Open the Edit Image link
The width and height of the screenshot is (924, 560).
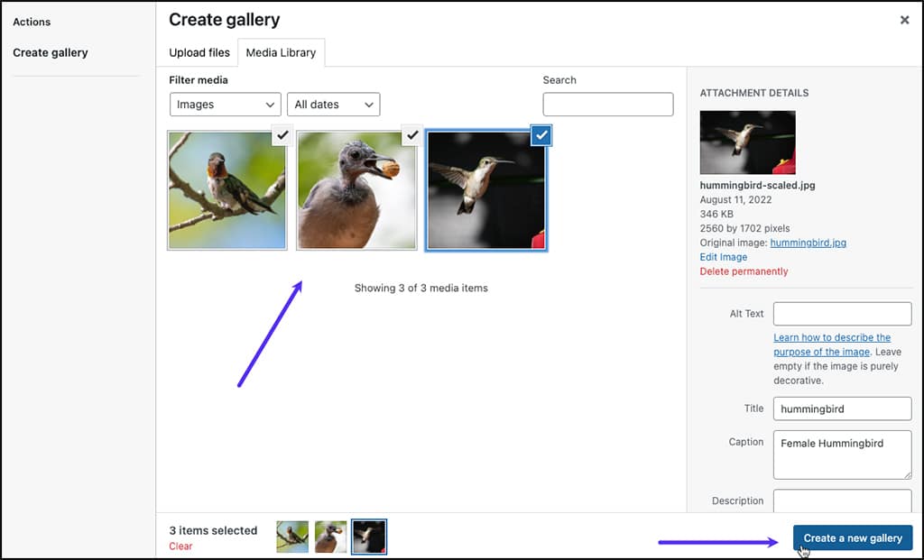pyautogui.click(x=723, y=257)
